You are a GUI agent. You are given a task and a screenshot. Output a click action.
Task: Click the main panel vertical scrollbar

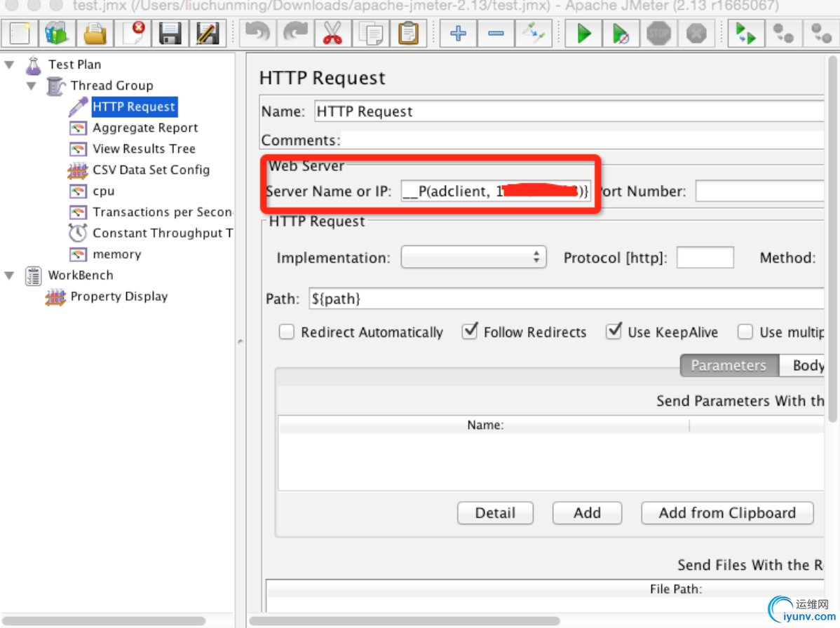832,238
